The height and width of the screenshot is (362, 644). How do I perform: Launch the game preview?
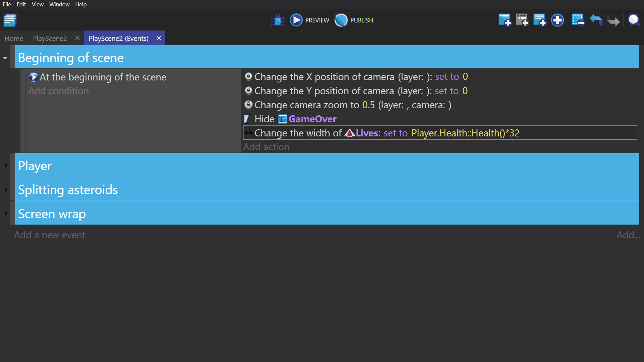pos(310,20)
